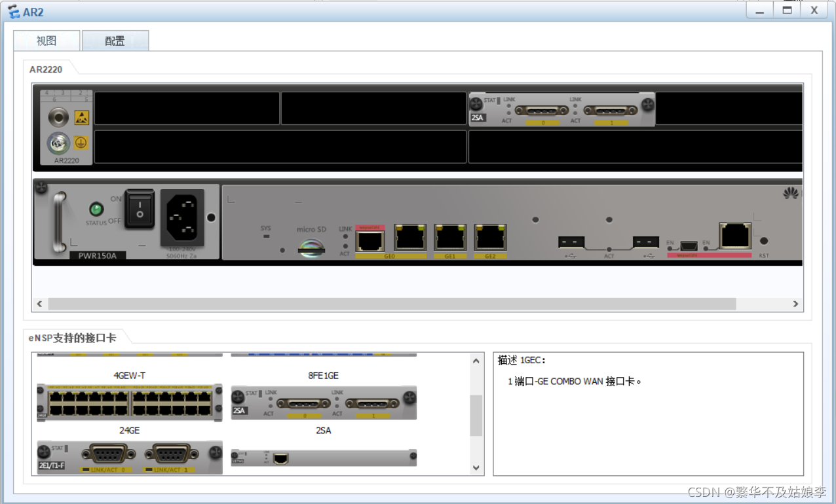The height and width of the screenshot is (504, 836).
Task: Click the yellow grounding symbol icon on the chassis
Action: click(82, 143)
